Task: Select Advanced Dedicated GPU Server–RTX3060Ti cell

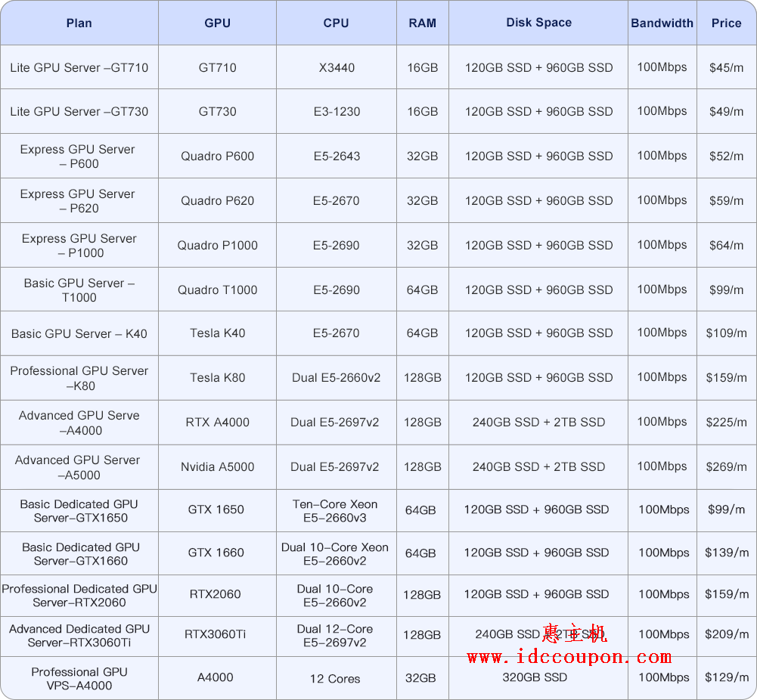Action: tap(79, 636)
